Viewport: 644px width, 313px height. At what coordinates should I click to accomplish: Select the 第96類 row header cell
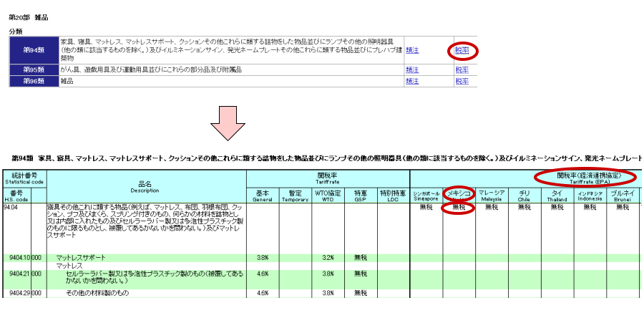[x=34, y=81]
